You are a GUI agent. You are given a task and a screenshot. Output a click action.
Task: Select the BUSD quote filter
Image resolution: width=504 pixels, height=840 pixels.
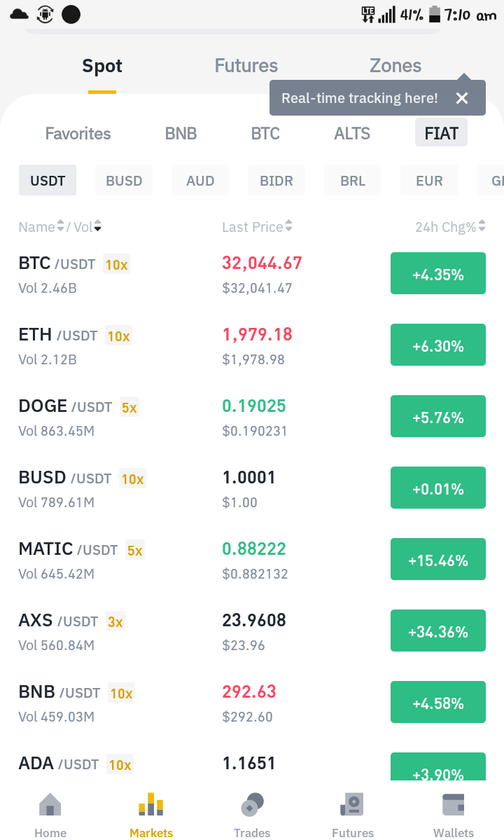click(x=124, y=181)
